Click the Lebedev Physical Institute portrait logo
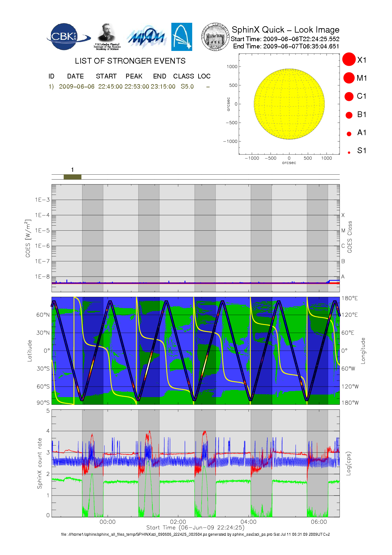392x555 pixels. click(x=107, y=36)
